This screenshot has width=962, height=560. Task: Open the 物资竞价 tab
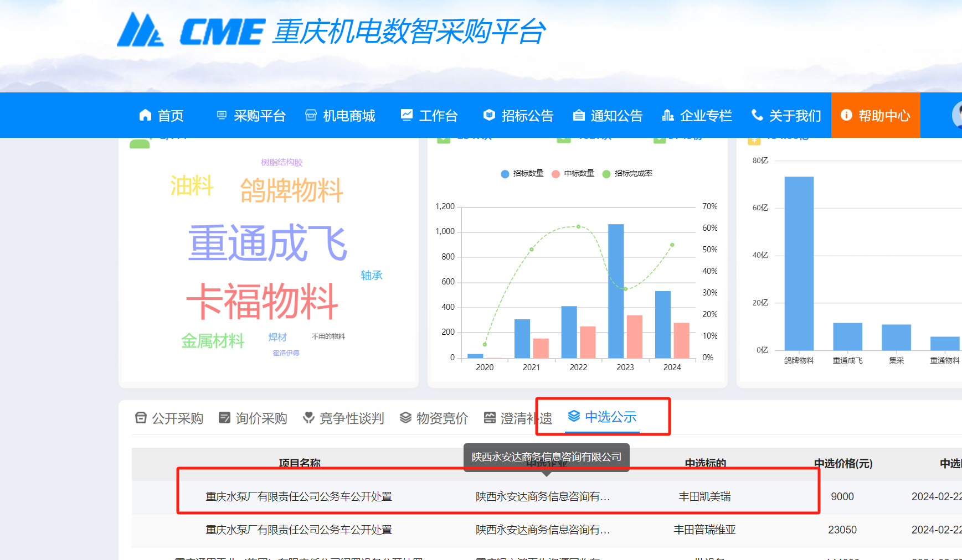[x=434, y=418]
